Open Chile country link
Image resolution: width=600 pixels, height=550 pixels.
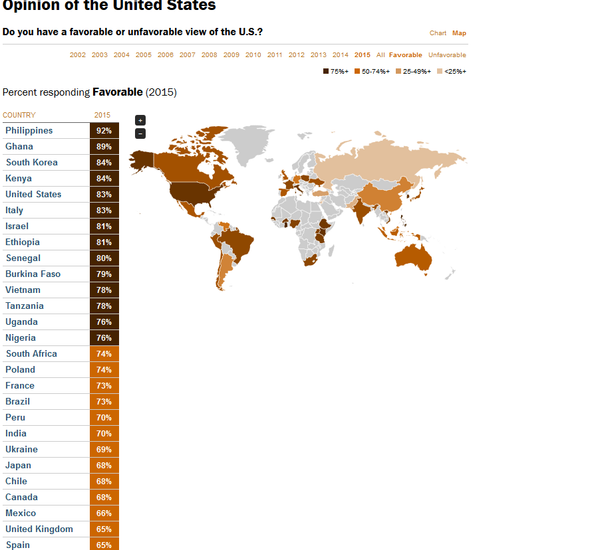pyautogui.click(x=16, y=481)
